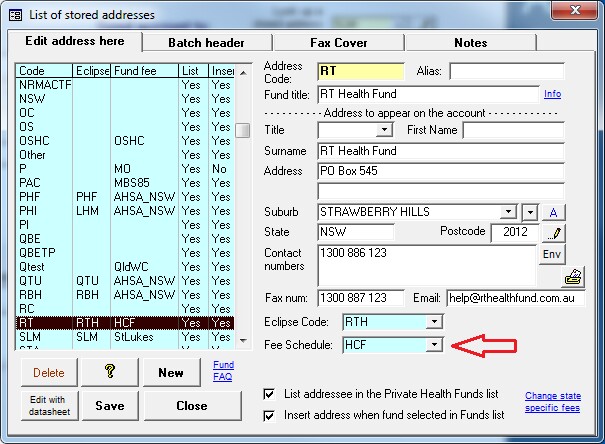
Task: Toggle Insert address when fund selected checkbox
Action: (x=269, y=415)
